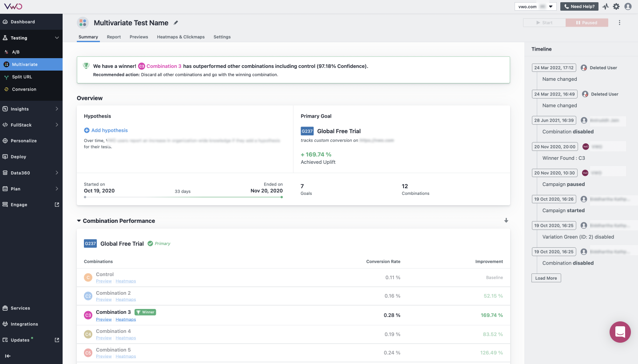Open Heatmaps & Clickmaps tab
Screen dimensions: 638x364
click(x=181, y=37)
